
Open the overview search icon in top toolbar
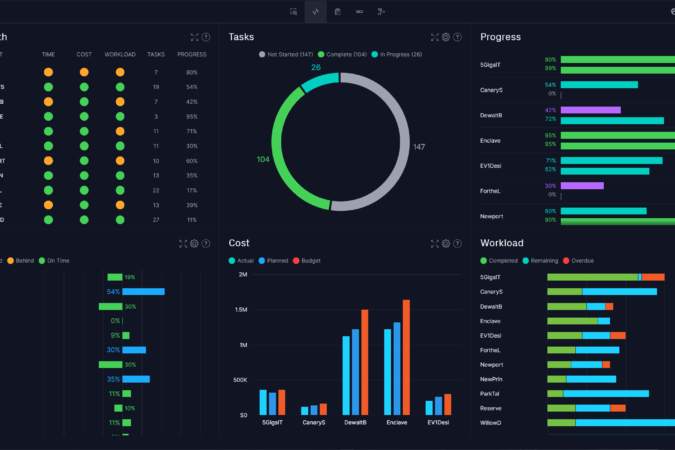293,12
